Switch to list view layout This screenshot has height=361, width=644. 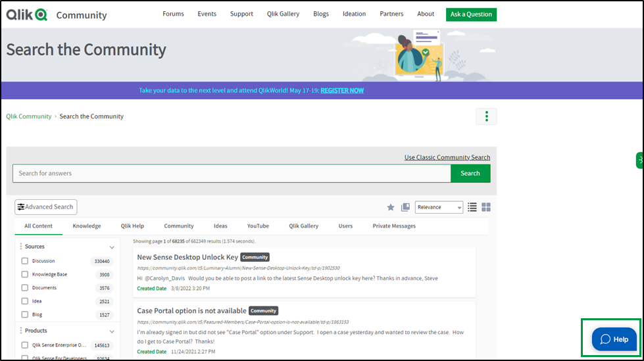click(472, 207)
